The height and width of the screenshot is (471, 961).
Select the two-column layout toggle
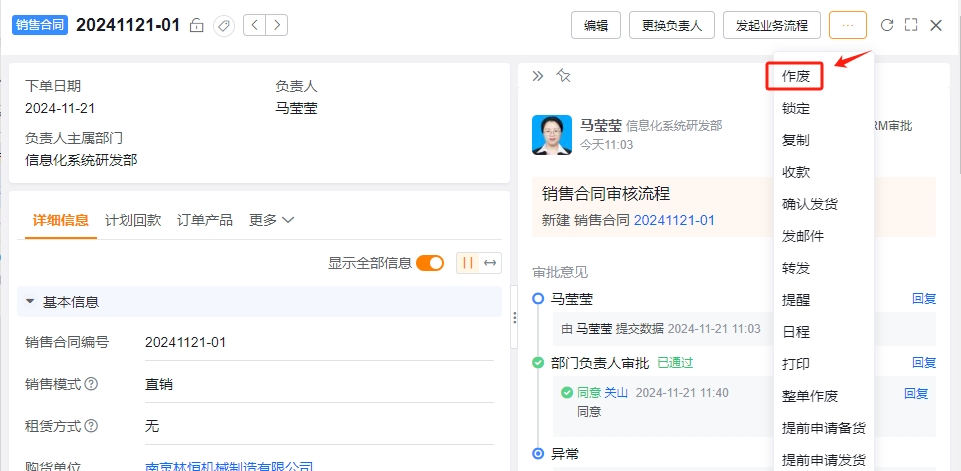(468, 263)
